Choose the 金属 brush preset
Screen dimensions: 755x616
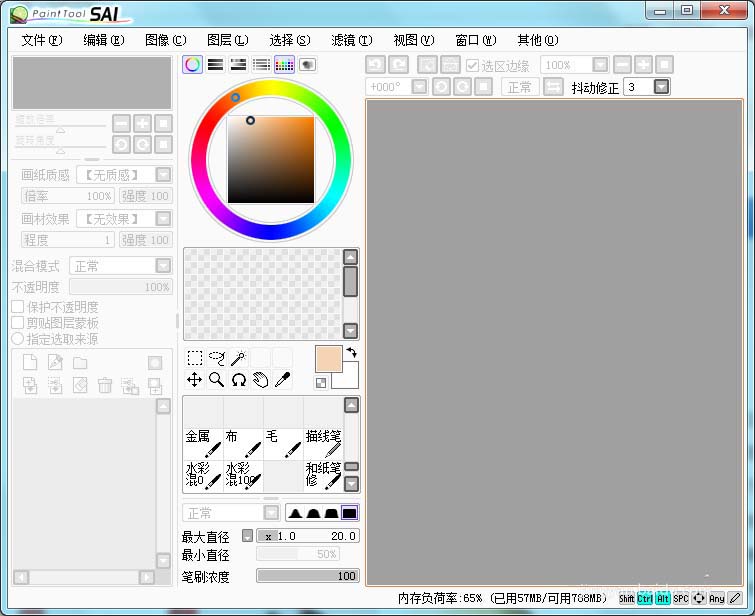coord(202,443)
